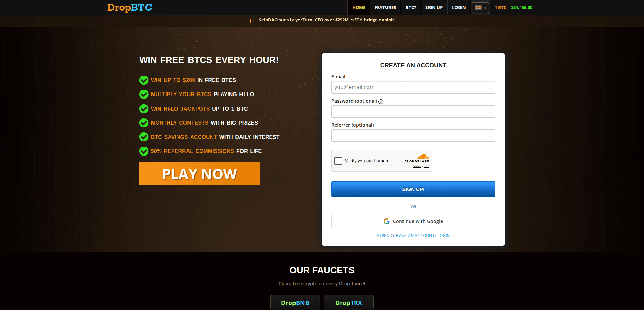Click the PLAY NOW button

(x=200, y=174)
